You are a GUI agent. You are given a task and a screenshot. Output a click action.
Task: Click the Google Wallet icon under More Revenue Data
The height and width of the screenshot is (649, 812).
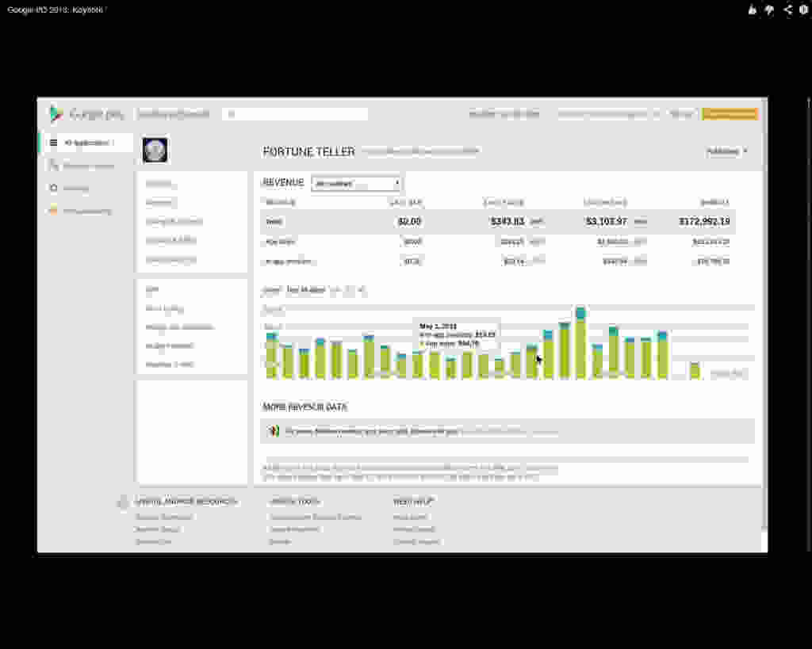coord(273,430)
